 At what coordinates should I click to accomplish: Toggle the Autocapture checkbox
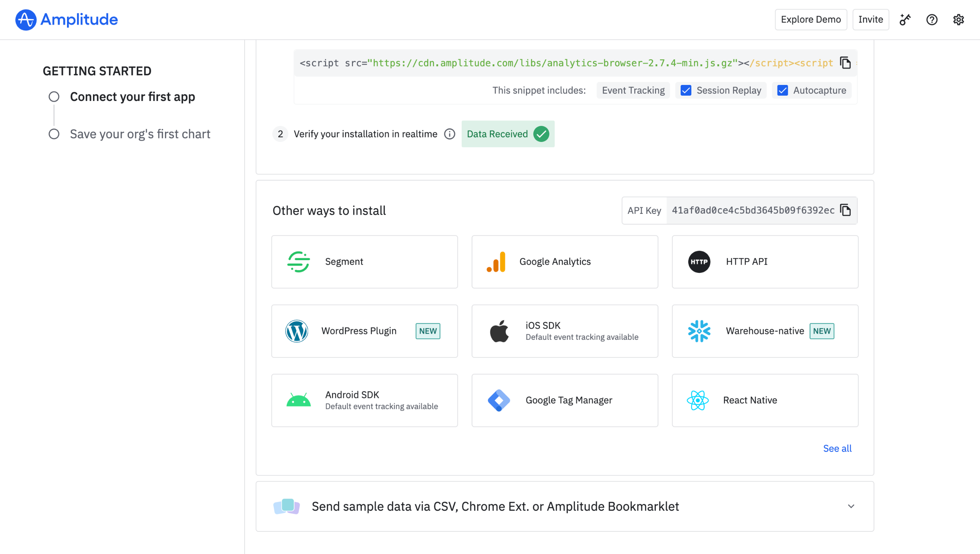coord(782,90)
